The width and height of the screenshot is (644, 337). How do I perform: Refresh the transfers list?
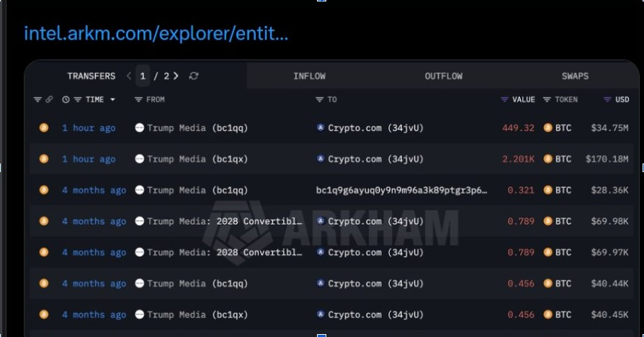coord(194,76)
